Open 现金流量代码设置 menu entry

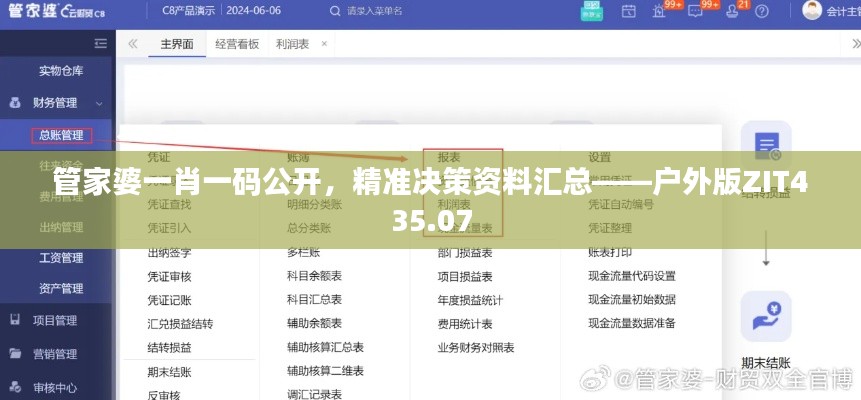coord(632,276)
